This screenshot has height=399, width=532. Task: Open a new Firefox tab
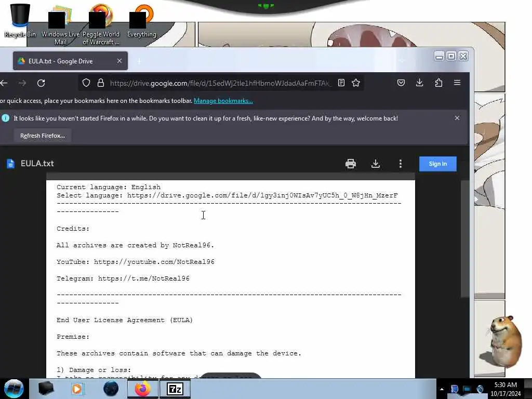click(139, 61)
